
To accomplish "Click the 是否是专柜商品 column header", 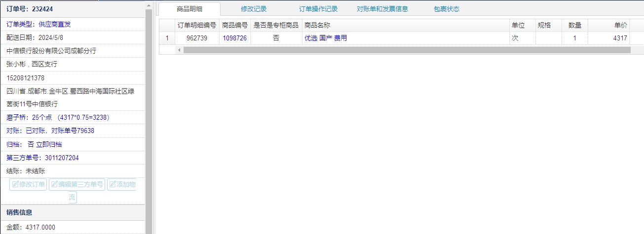I will (x=276, y=25).
